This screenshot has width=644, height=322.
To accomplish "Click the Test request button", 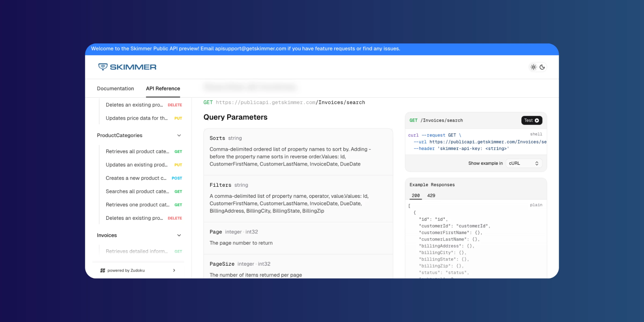I will click(x=532, y=120).
